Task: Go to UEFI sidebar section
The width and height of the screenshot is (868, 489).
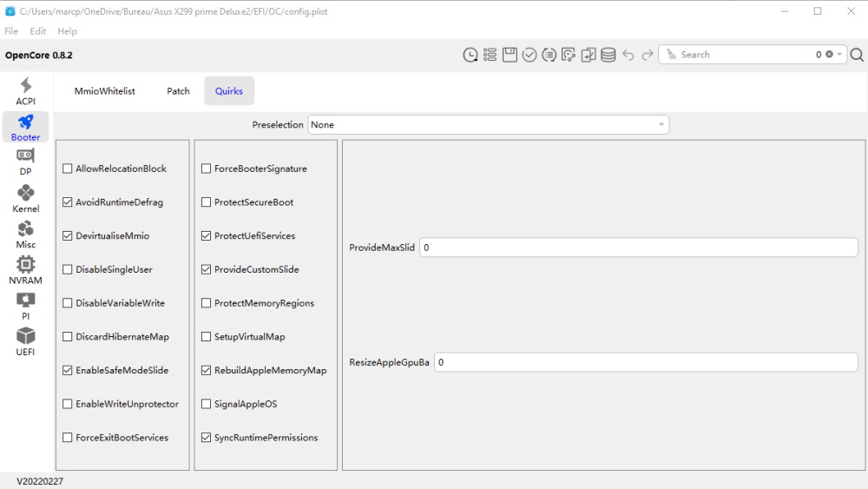Action: (x=25, y=341)
